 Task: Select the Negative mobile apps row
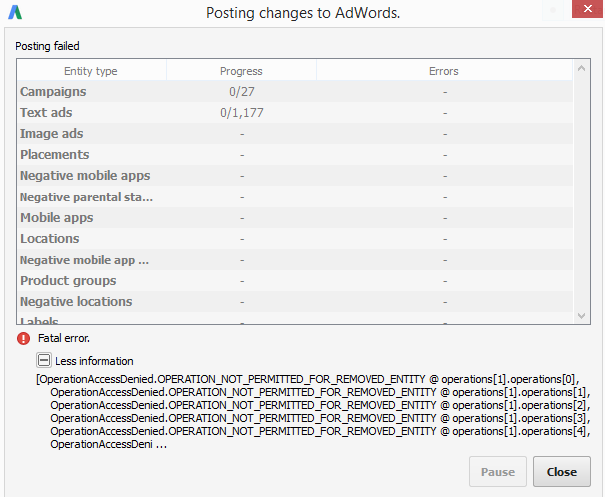click(295, 176)
